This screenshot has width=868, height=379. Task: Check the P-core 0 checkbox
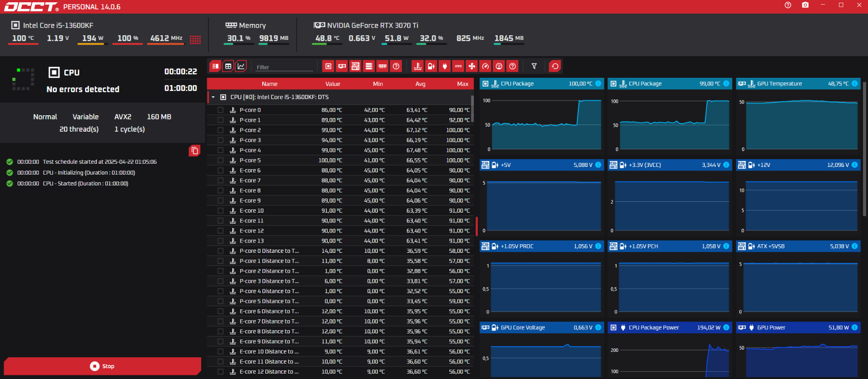tap(221, 110)
